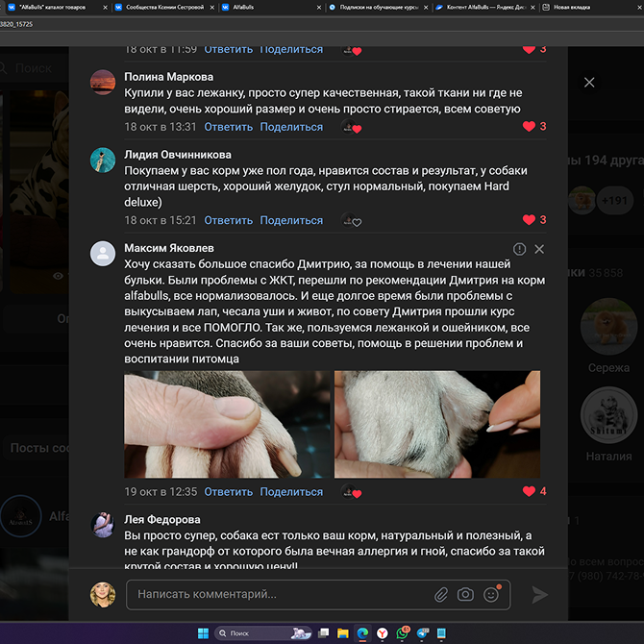The height and width of the screenshot is (644, 644).
Task: Click Ответить under Максим Яковлев's comment
Action: click(229, 492)
